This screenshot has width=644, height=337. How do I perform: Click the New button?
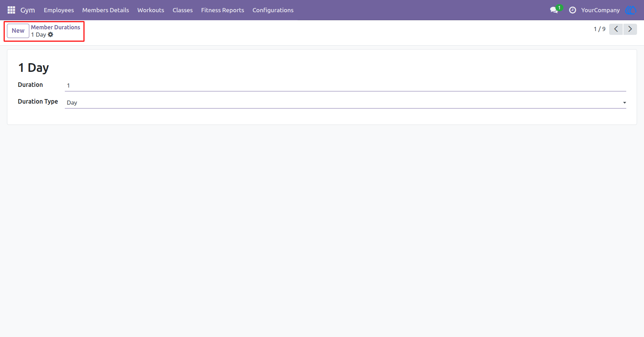[x=18, y=31]
